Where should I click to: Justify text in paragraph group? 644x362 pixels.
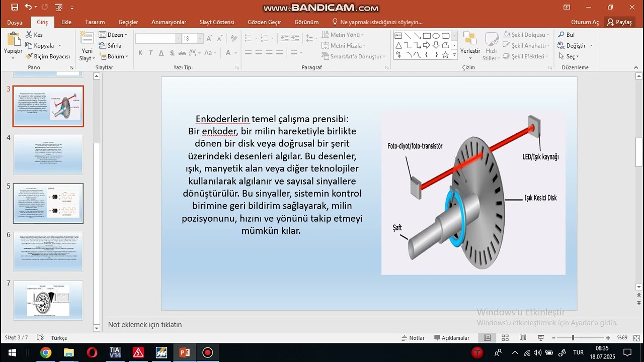[280, 53]
